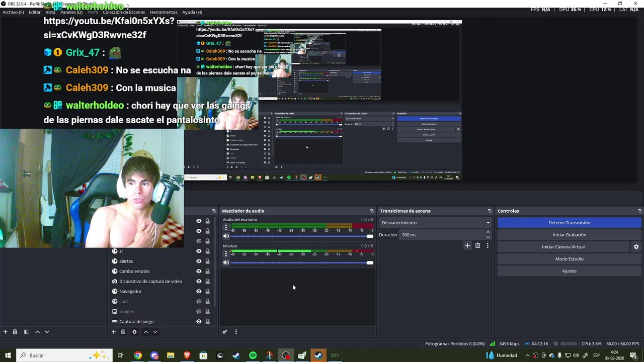The height and width of the screenshot is (362, 644).
Task: Open the Colección de Escenas menu
Action: point(124,12)
